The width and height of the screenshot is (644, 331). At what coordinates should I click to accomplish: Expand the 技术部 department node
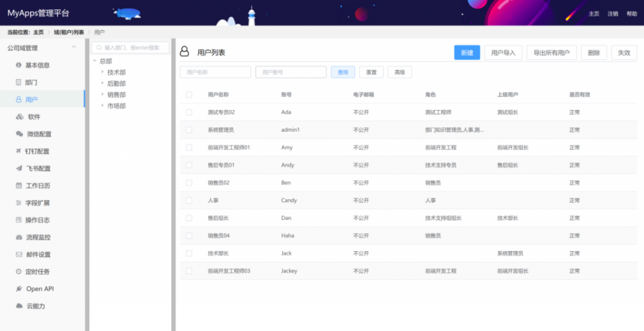[103, 72]
